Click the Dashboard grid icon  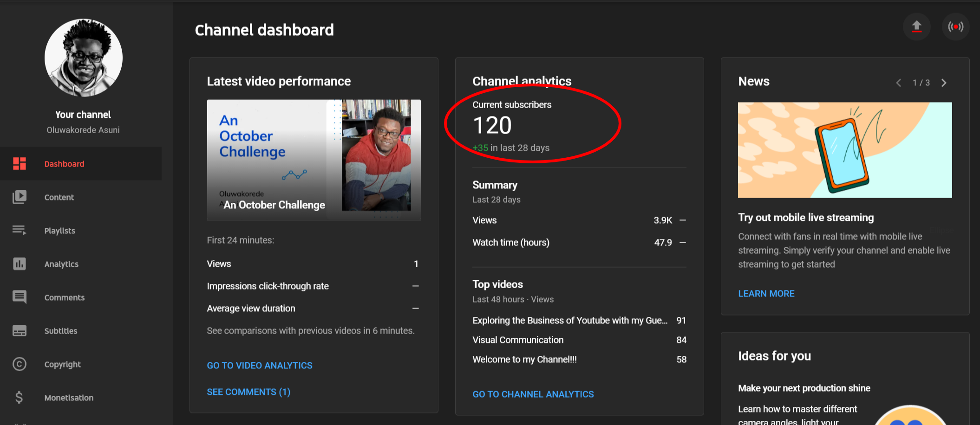[20, 164]
